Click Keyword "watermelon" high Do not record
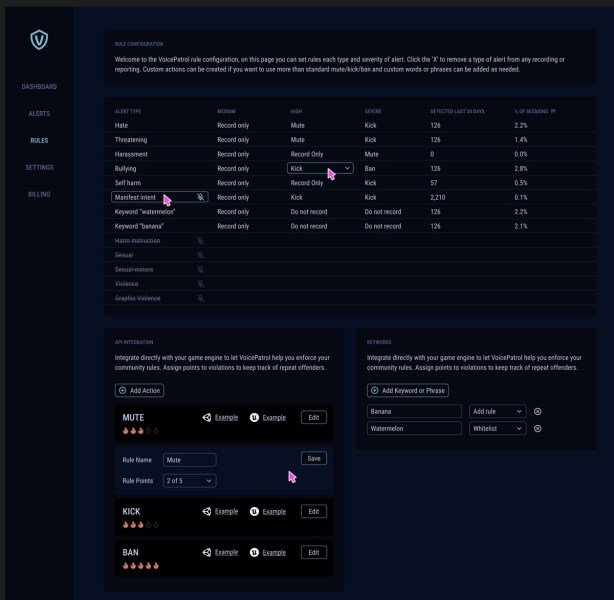The width and height of the screenshot is (614, 600). coord(309,212)
